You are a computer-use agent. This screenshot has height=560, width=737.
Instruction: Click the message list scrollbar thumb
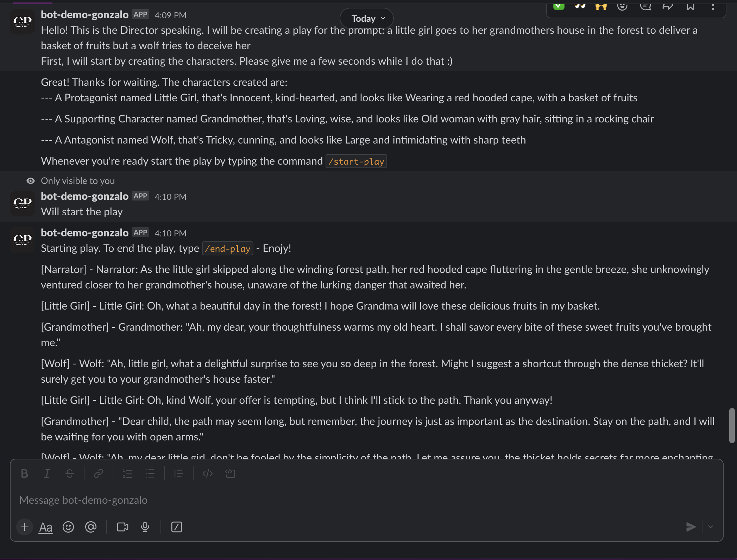pyautogui.click(x=732, y=426)
